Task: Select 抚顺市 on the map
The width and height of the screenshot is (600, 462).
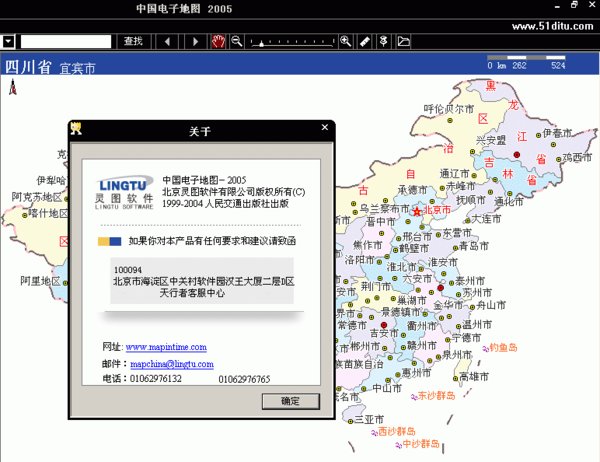Action: [x=471, y=200]
